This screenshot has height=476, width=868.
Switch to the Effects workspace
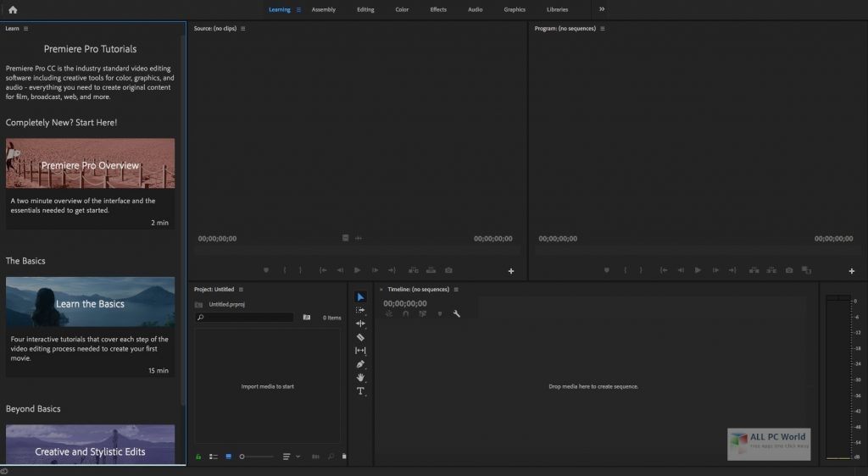pyautogui.click(x=438, y=9)
